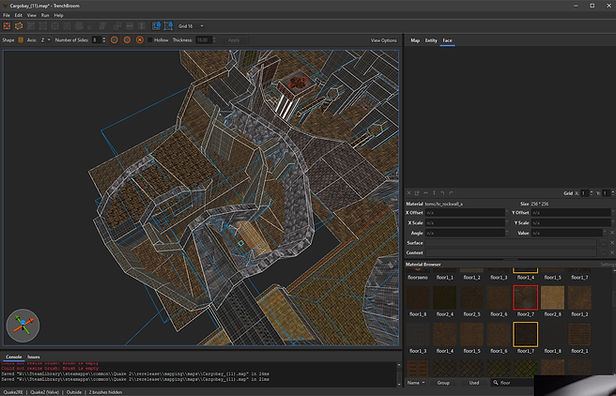Click the X Offset field

pos(465,213)
